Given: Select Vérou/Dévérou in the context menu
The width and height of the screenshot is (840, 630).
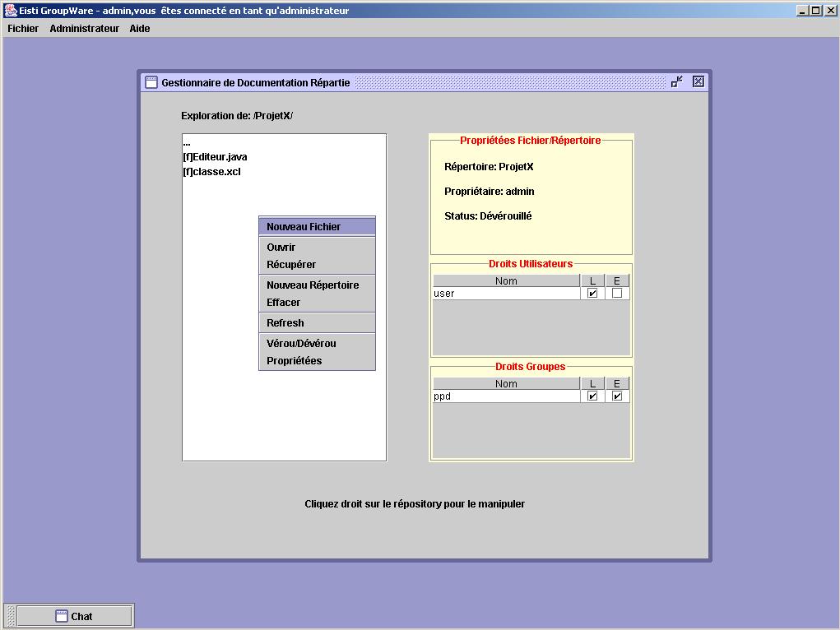Looking at the screenshot, I should coord(301,344).
